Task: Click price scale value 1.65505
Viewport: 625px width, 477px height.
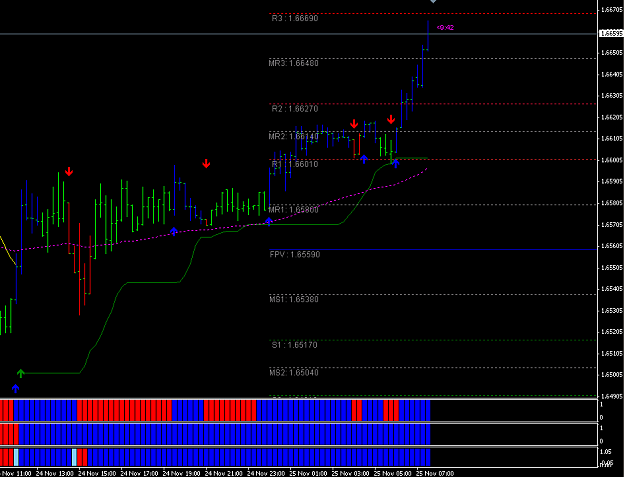Action: click(x=611, y=267)
